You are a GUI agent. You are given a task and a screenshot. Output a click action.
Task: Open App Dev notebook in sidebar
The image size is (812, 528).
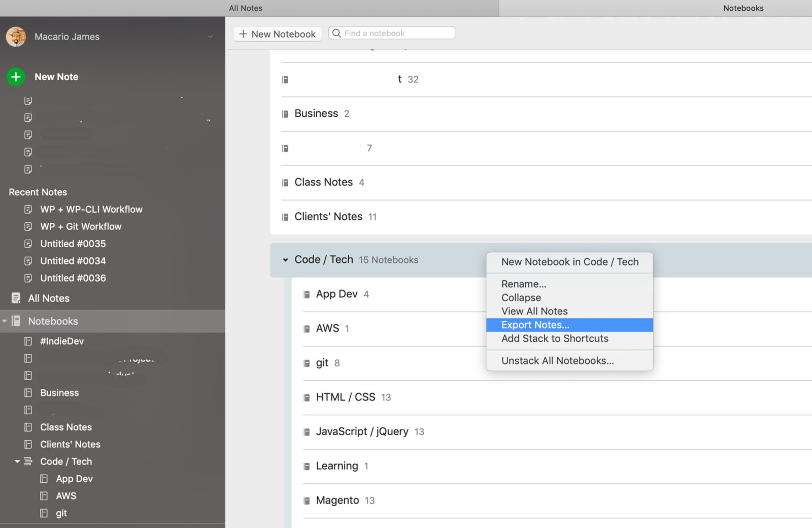74,479
